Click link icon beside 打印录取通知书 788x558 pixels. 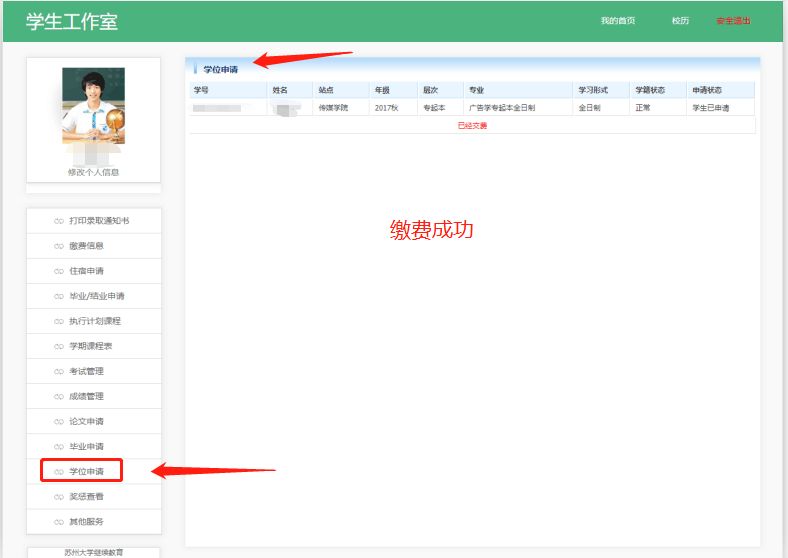click(59, 221)
